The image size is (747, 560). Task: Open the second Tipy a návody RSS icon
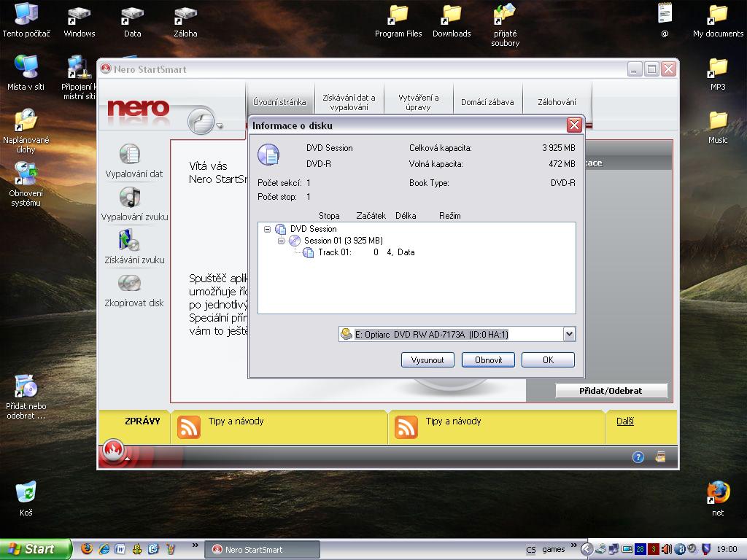click(406, 426)
